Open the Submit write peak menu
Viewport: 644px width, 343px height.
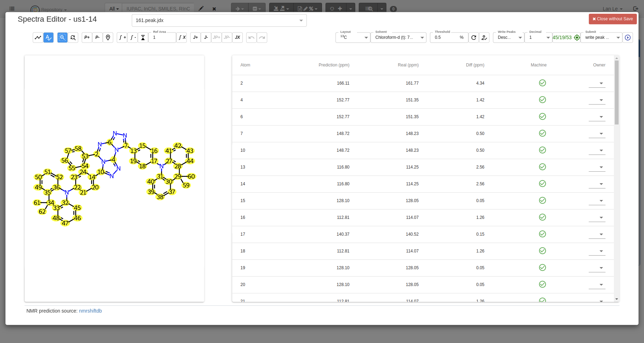pyautogui.click(x=601, y=37)
